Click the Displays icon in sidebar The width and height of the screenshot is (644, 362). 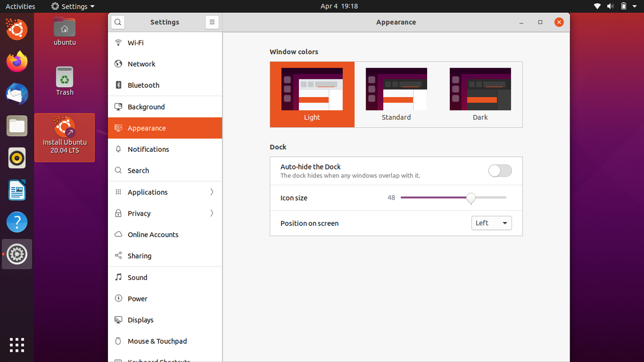click(x=119, y=320)
